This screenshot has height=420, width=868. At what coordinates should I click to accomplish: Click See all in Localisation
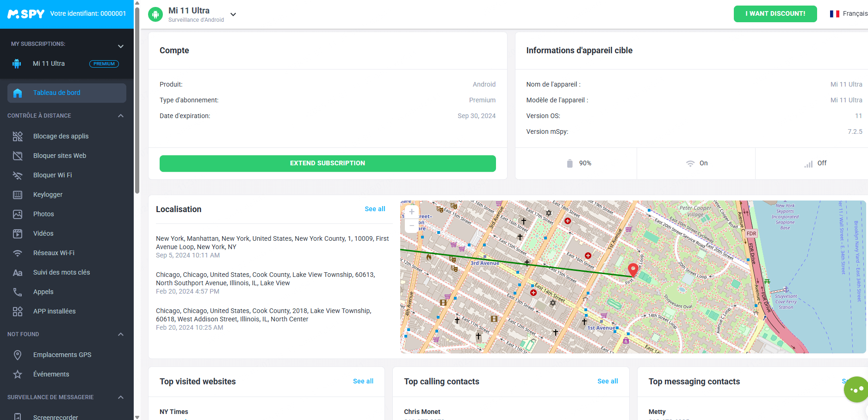(x=375, y=209)
